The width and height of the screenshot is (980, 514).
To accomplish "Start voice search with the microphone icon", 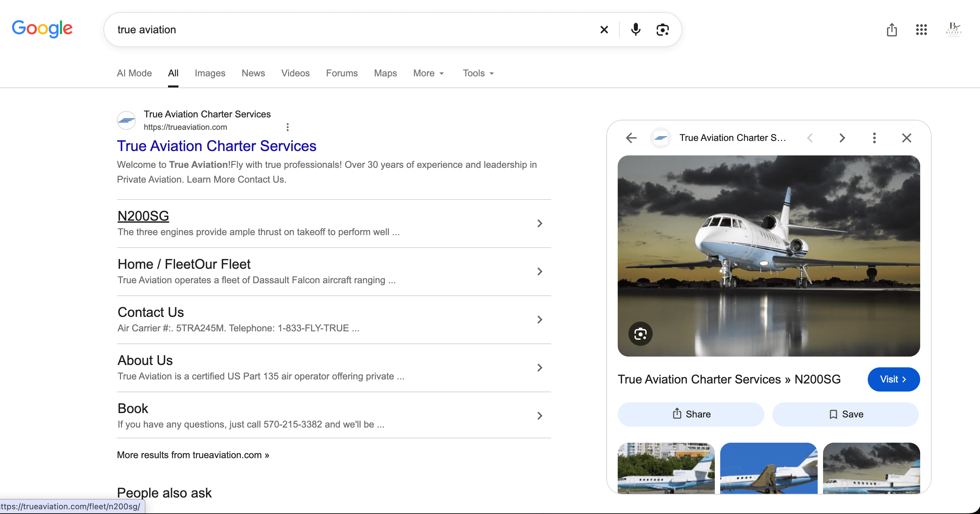I will [x=635, y=30].
